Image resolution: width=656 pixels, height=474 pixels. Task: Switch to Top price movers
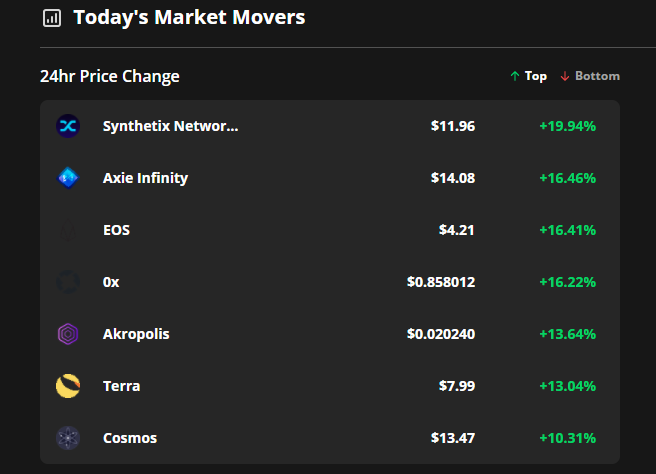click(x=529, y=76)
